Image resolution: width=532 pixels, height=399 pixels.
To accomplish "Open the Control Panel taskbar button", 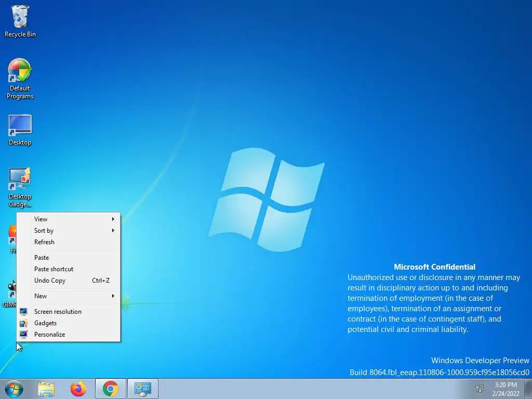I will tap(143, 389).
